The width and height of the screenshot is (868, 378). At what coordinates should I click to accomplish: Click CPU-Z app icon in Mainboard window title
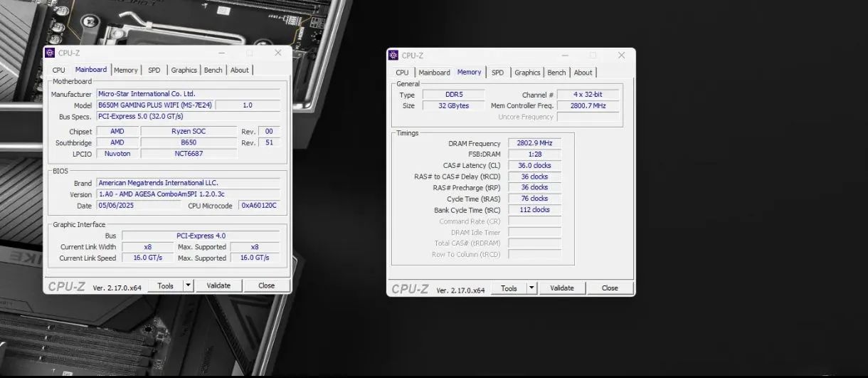tap(50, 53)
